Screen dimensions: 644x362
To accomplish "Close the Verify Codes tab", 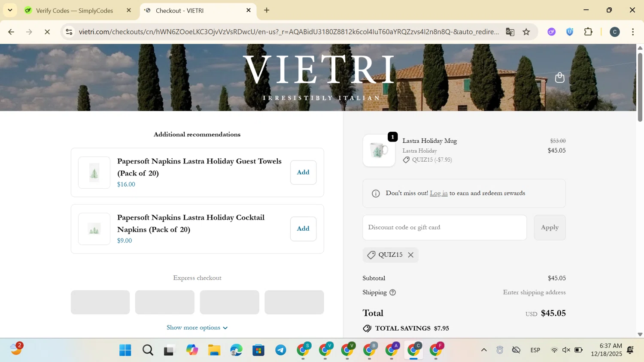I will pyautogui.click(x=129, y=10).
